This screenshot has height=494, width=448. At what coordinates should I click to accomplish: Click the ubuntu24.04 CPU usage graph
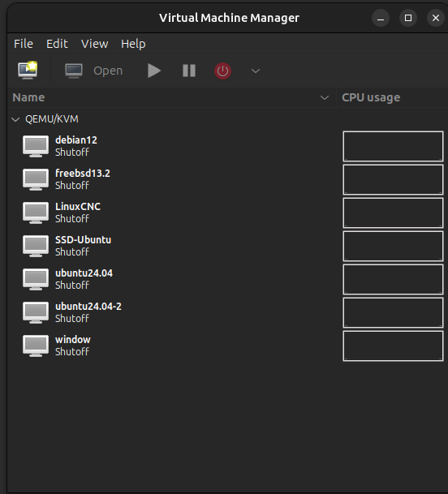pyautogui.click(x=393, y=280)
